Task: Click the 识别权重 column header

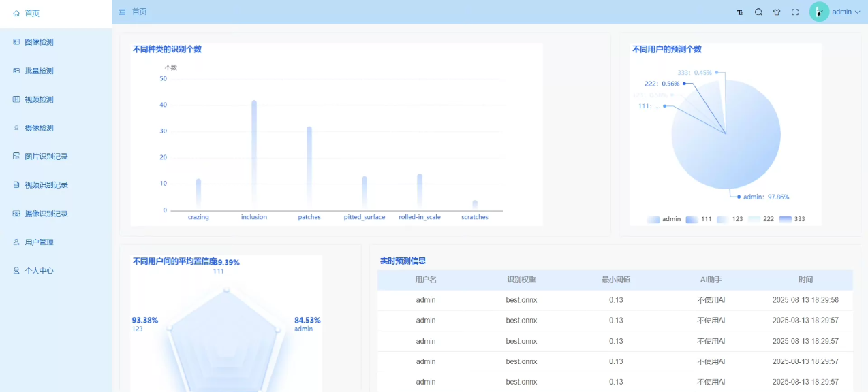Action: tap(521, 280)
